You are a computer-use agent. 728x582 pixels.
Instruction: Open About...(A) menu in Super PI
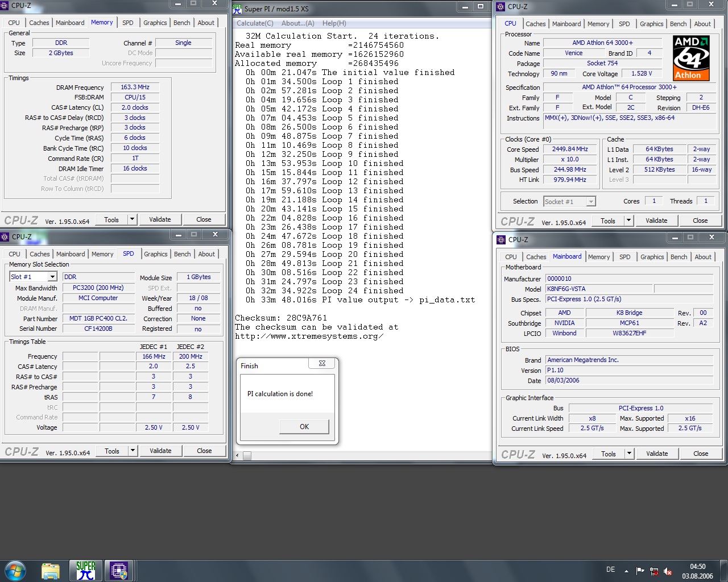[x=298, y=23]
